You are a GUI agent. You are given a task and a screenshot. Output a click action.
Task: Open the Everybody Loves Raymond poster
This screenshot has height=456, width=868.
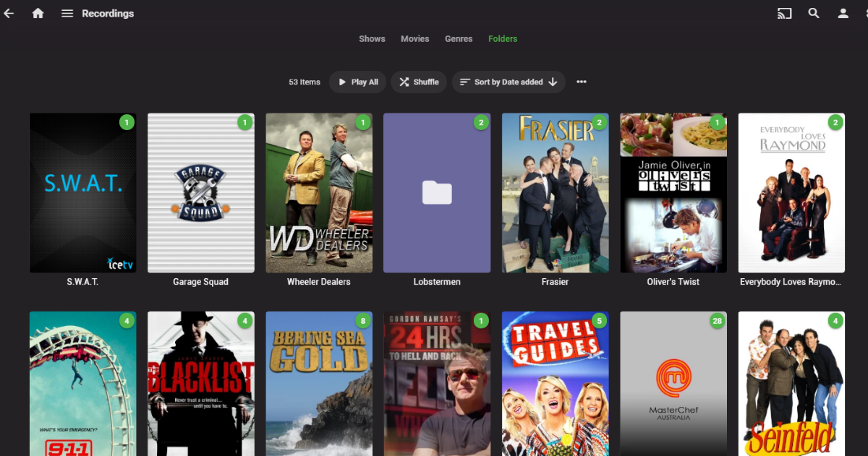point(791,193)
